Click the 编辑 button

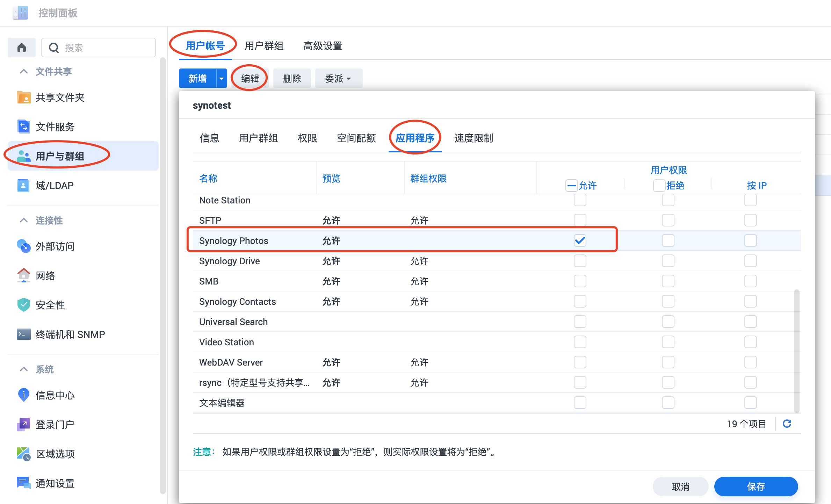click(250, 78)
